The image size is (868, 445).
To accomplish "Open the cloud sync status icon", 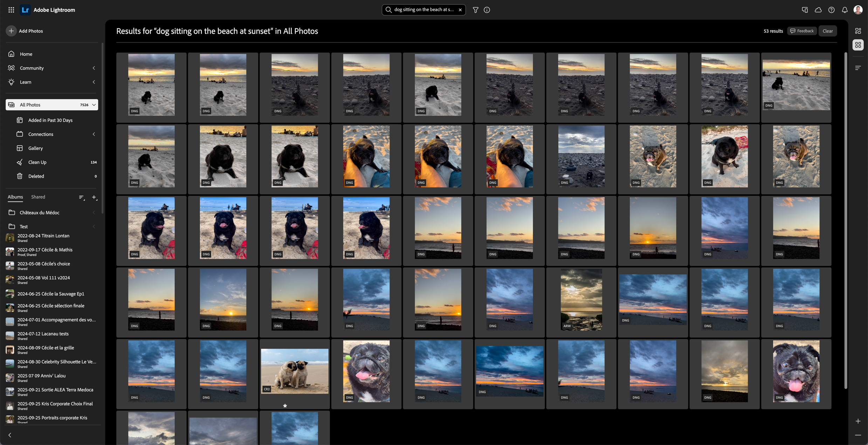I will click(x=818, y=10).
